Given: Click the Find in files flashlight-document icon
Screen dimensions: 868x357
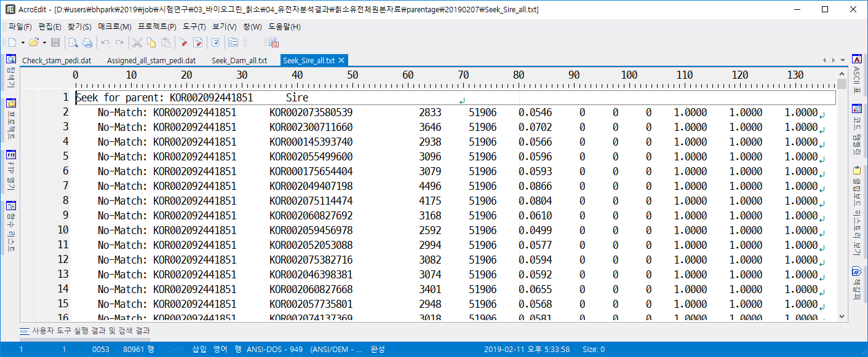Looking at the screenshot, I should [197, 42].
